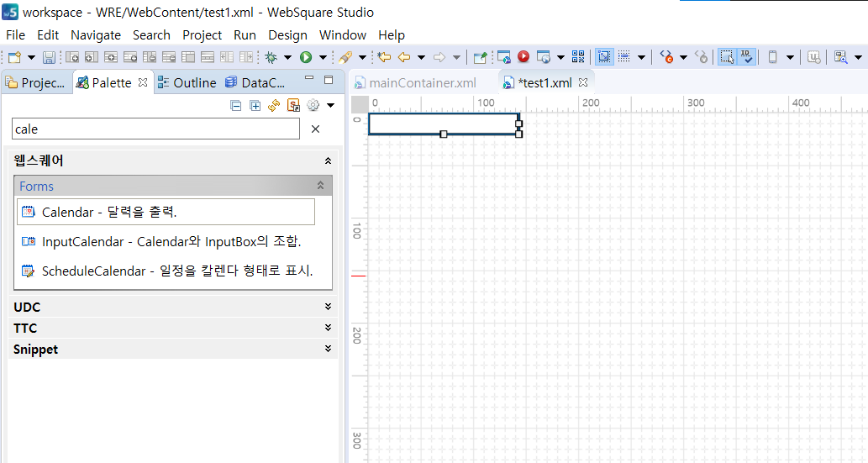Viewport: 868px width, 463px height.
Task: Switch to the Project tab
Action: (x=36, y=82)
